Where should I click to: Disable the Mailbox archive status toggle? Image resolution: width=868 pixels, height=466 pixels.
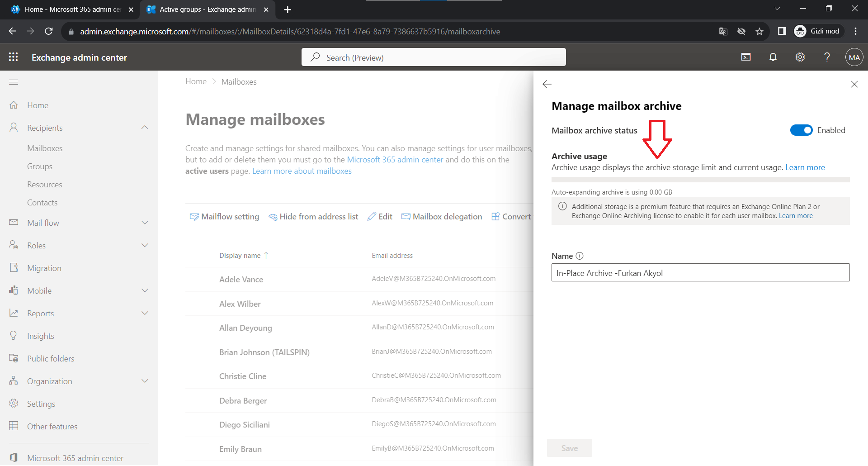(801, 130)
